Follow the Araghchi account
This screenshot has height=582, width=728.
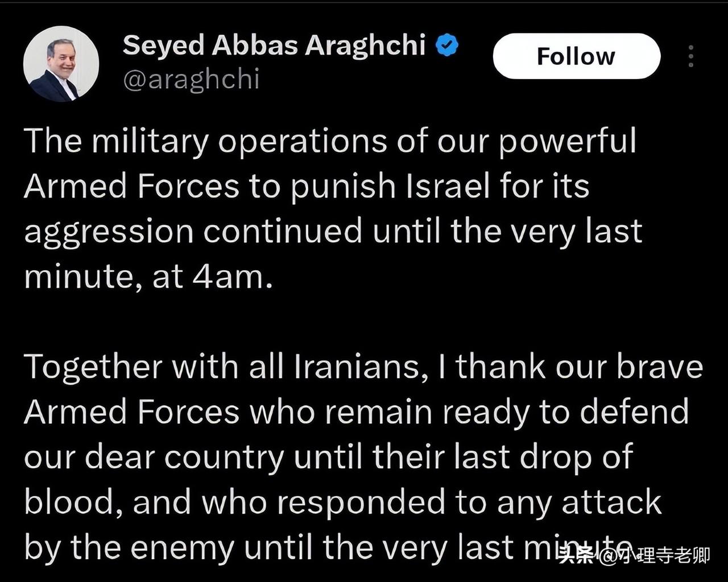click(x=576, y=56)
